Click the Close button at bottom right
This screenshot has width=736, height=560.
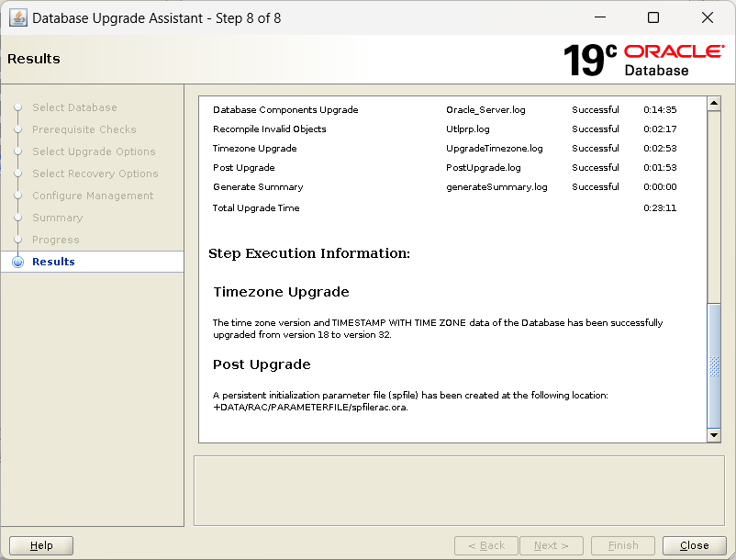(694, 545)
